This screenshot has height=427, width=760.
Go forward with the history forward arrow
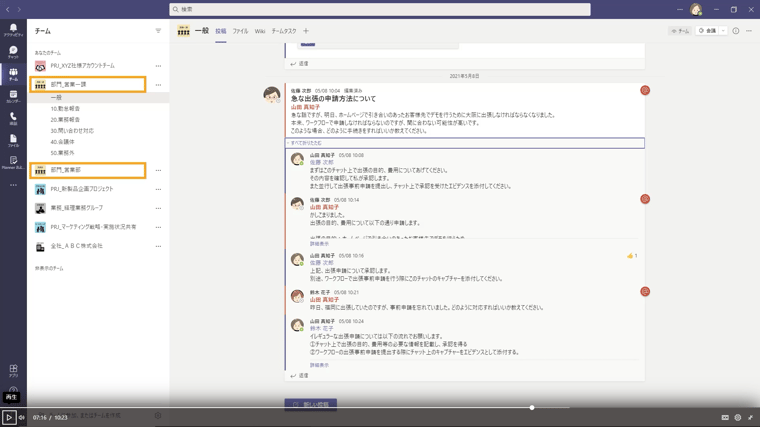(x=19, y=9)
